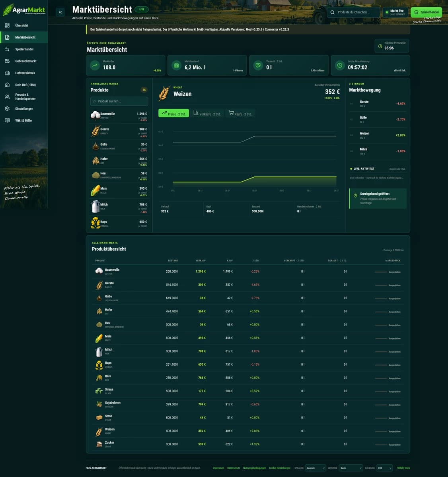This screenshot has height=477, width=448.
Task: Focus the Produkt suchen field in Produkte panel
Action: 119,101
